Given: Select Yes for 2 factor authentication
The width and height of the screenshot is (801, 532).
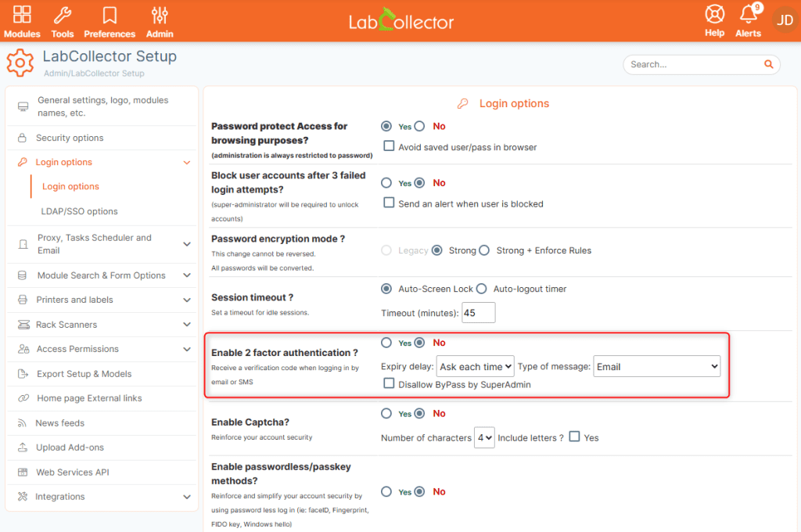Looking at the screenshot, I should point(386,343).
